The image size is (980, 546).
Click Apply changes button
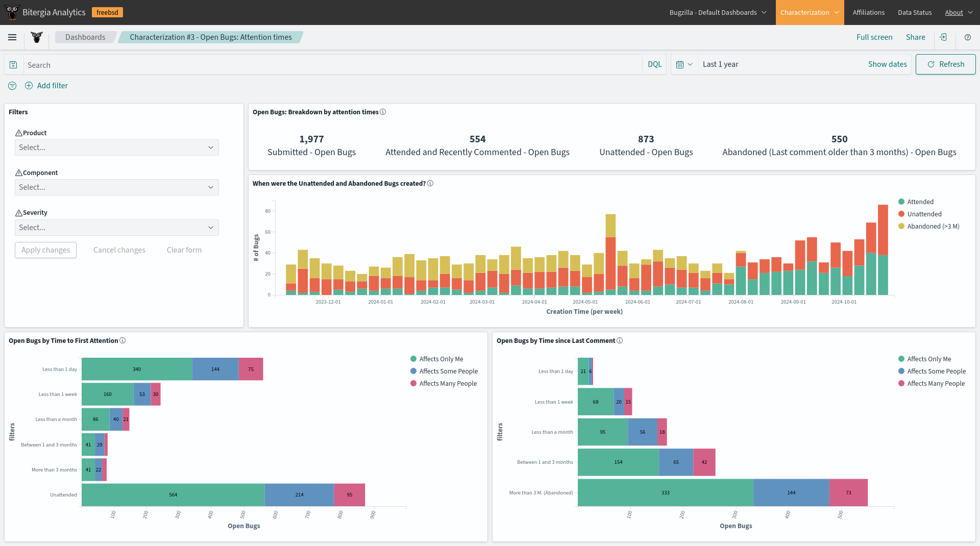click(x=45, y=250)
